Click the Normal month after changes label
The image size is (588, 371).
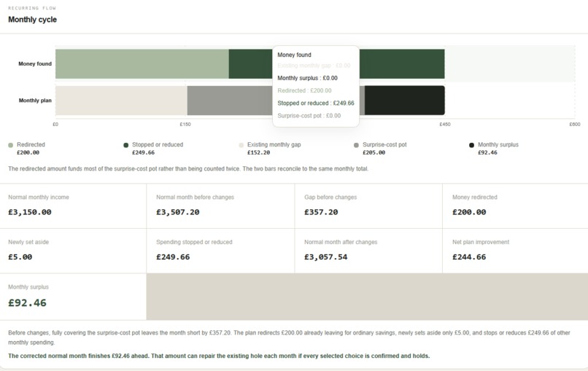click(x=341, y=242)
